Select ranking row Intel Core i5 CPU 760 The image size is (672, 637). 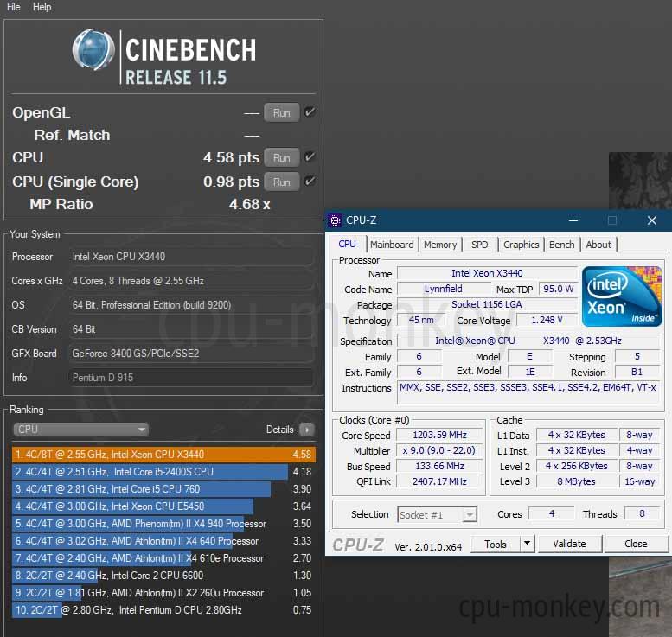tap(163, 489)
